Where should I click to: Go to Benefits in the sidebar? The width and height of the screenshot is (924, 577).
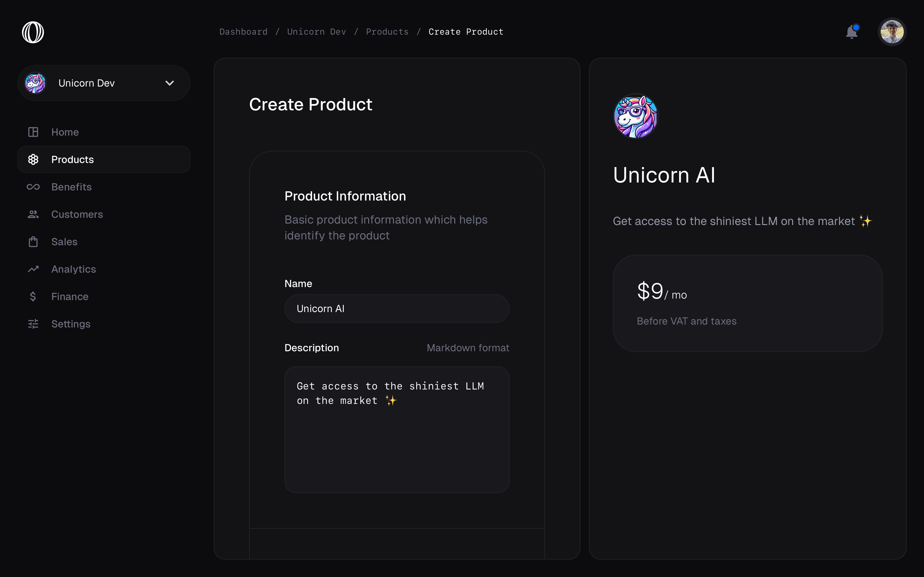click(71, 187)
